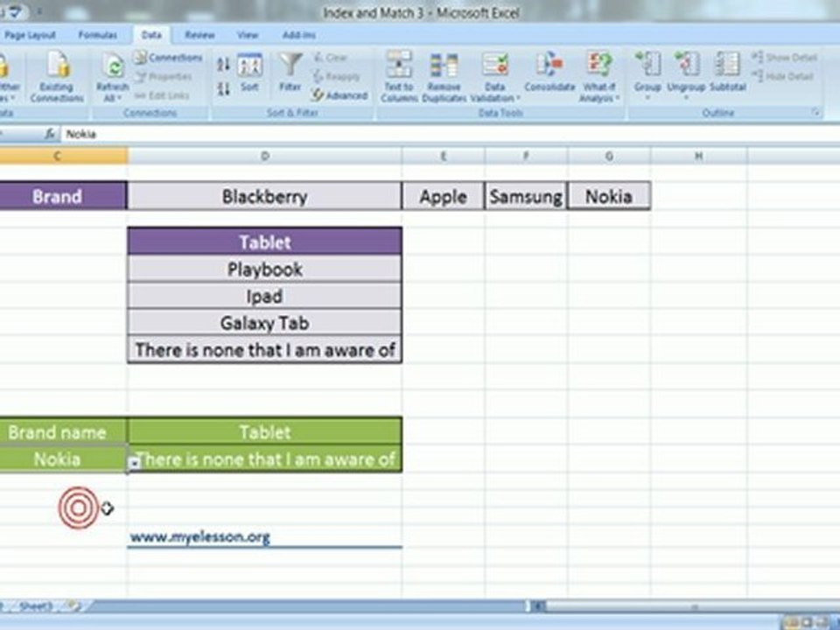Select the Galaxy Tab cell

click(x=264, y=323)
